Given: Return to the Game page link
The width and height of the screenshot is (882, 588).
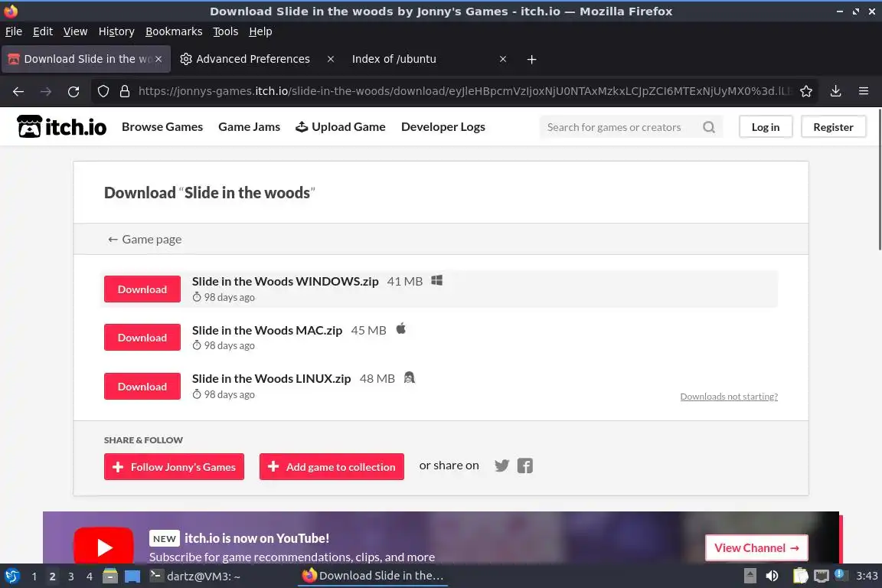Looking at the screenshot, I should point(145,239).
